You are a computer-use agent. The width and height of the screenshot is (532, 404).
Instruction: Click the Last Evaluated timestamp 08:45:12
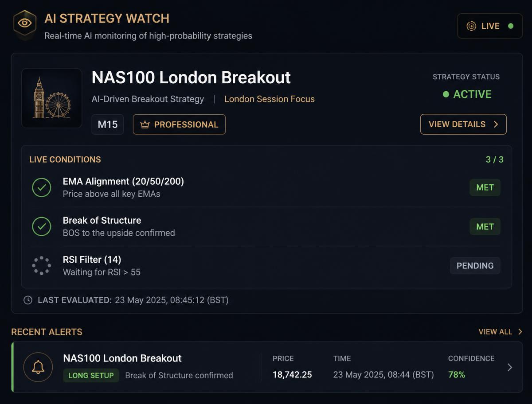(172, 300)
